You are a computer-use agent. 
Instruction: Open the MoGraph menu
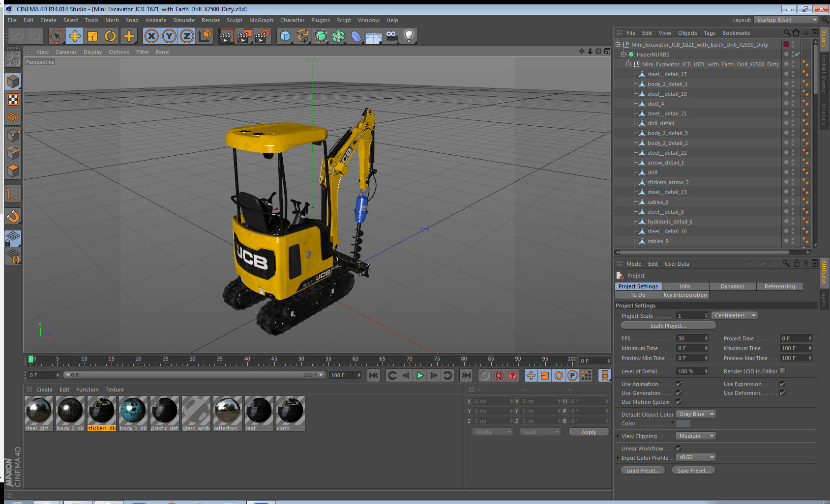261,20
